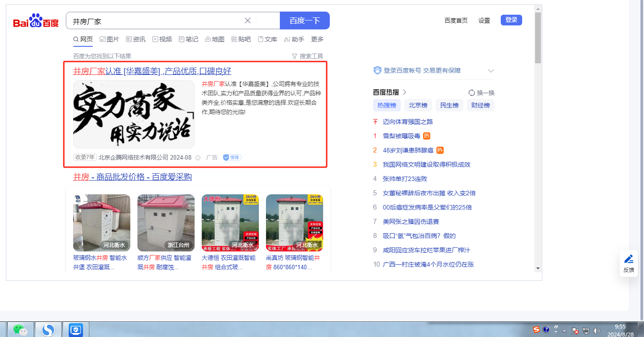The width and height of the screenshot is (644, 337).
Task: Select the 热搜榜 tab
Action: pos(386,105)
